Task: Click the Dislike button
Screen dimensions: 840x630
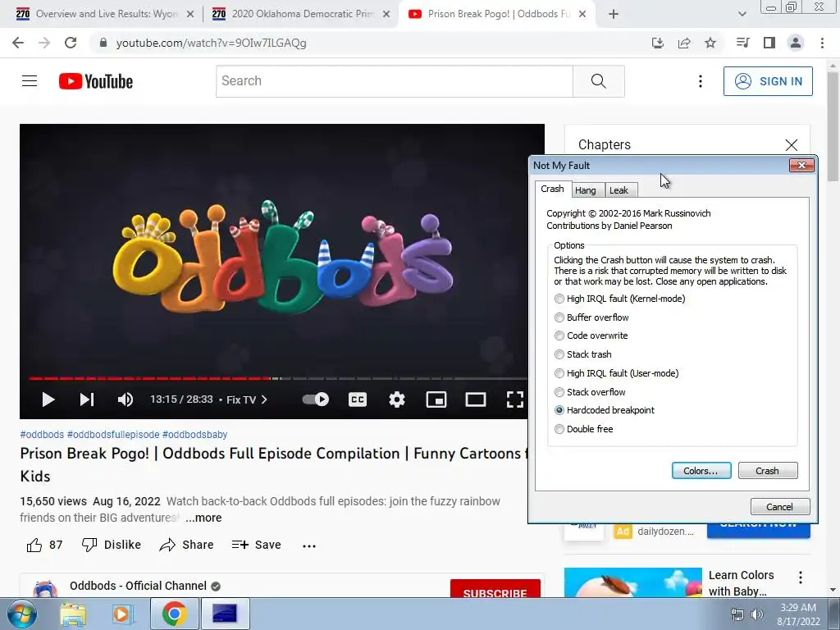Action: (x=112, y=545)
